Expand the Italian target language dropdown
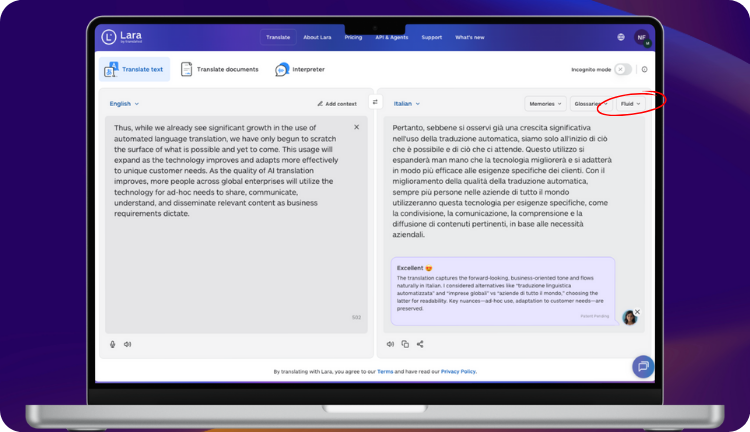The height and width of the screenshot is (432, 750). coord(406,103)
